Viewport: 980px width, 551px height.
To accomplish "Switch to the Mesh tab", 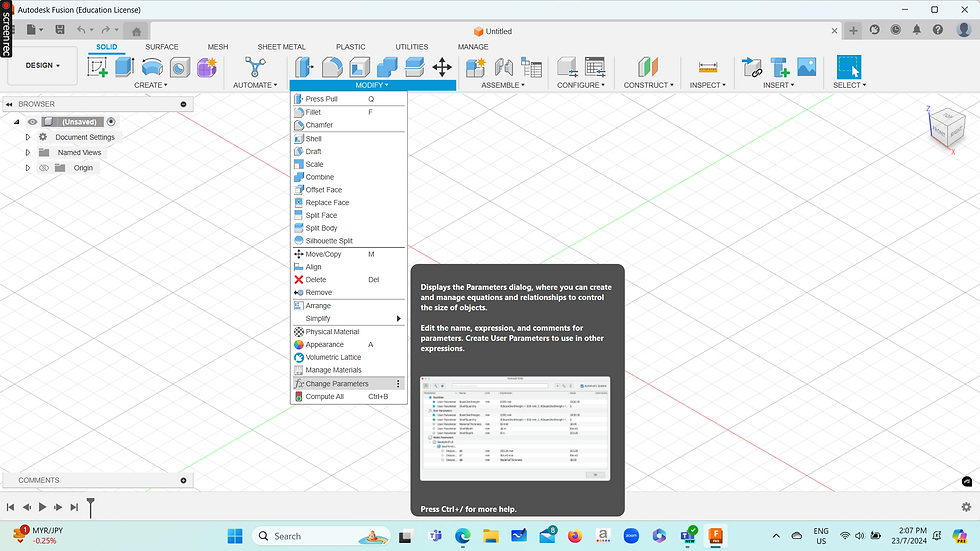I will click(218, 47).
